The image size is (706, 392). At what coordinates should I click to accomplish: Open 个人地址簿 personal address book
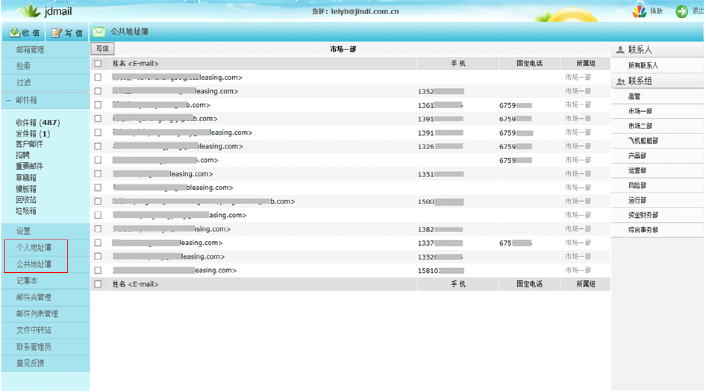(x=34, y=248)
